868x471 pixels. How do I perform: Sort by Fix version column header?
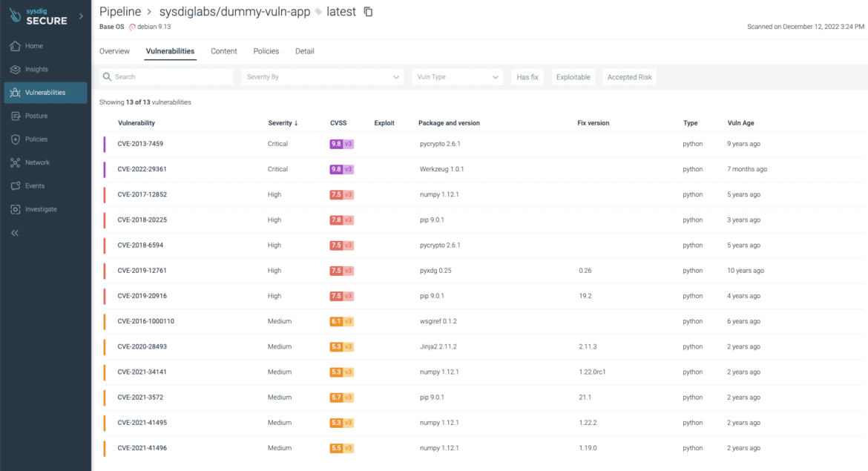tap(593, 123)
